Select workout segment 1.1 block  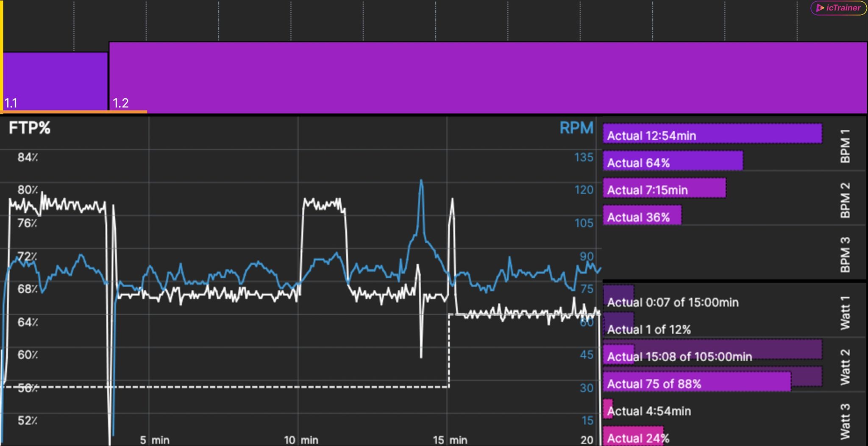(55, 80)
